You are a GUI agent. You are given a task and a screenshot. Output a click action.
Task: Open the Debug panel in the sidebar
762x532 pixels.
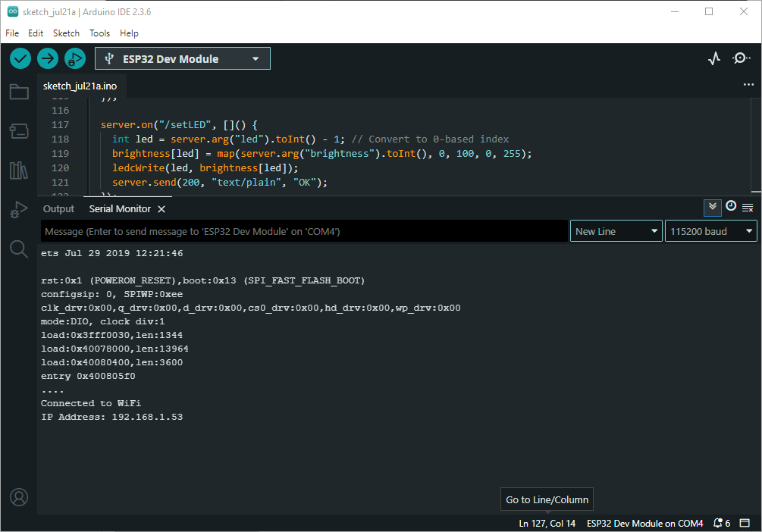[19, 209]
